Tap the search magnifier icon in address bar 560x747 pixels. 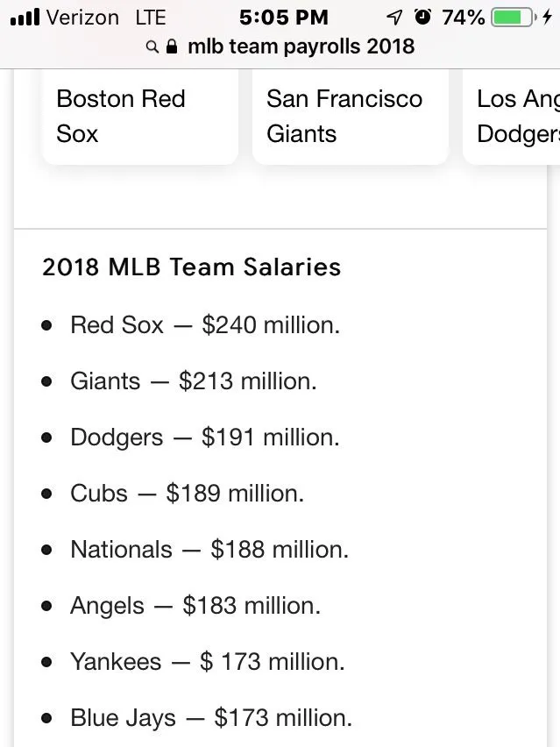point(152,46)
